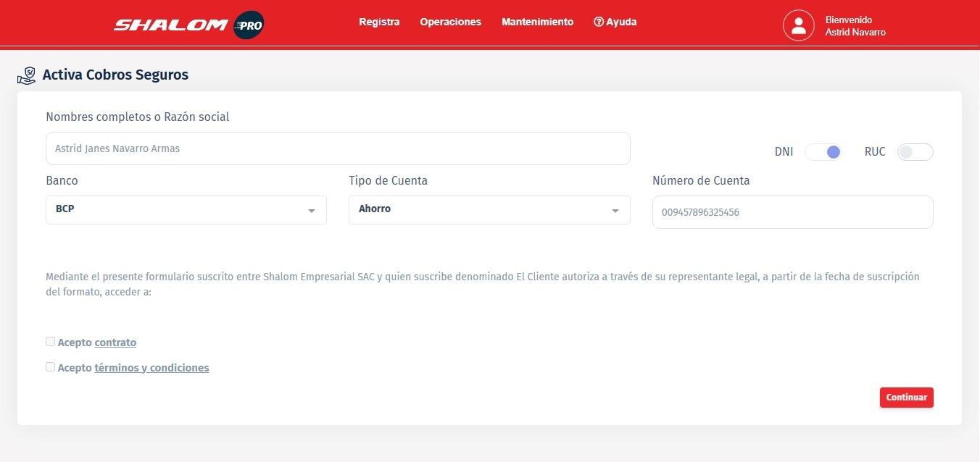This screenshot has width=980, height=462.
Task: Open the Registra menu
Action: (379, 22)
